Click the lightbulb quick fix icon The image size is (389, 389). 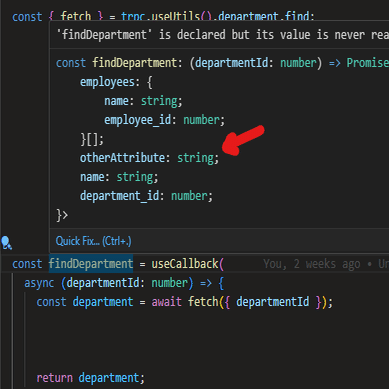pos(6,243)
